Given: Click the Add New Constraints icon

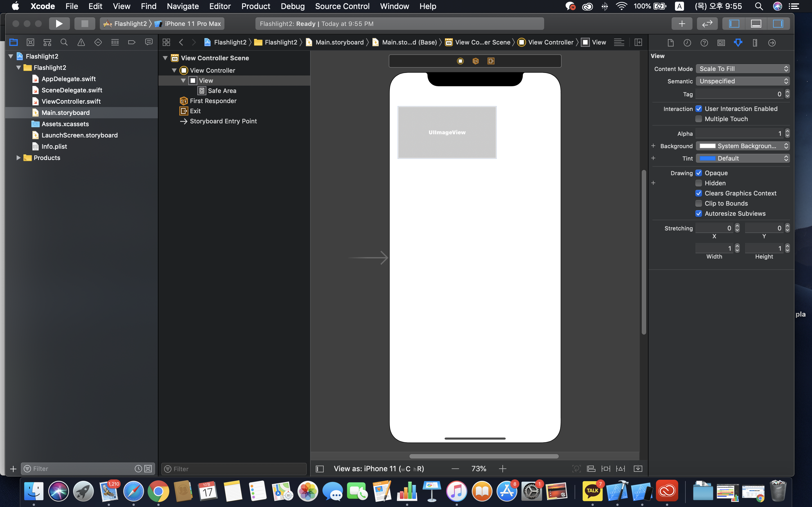Looking at the screenshot, I should click(606, 468).
